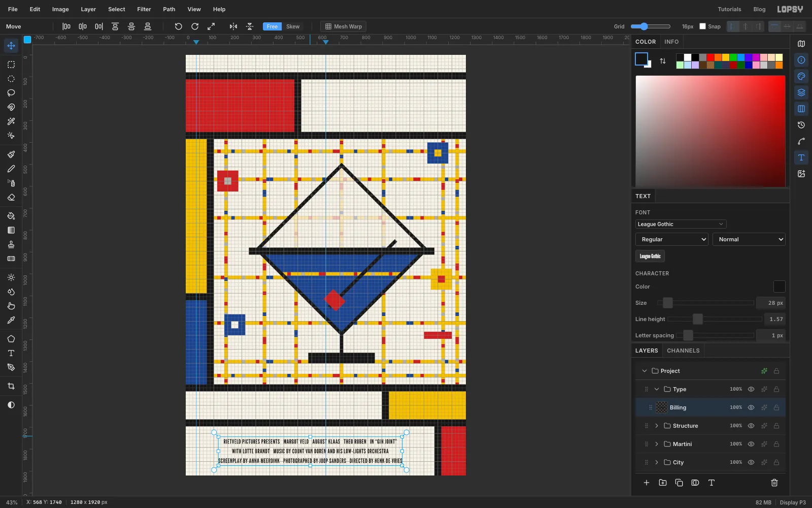Expand the Martini layer group
The image size is (812, 508).
[657, 444]
